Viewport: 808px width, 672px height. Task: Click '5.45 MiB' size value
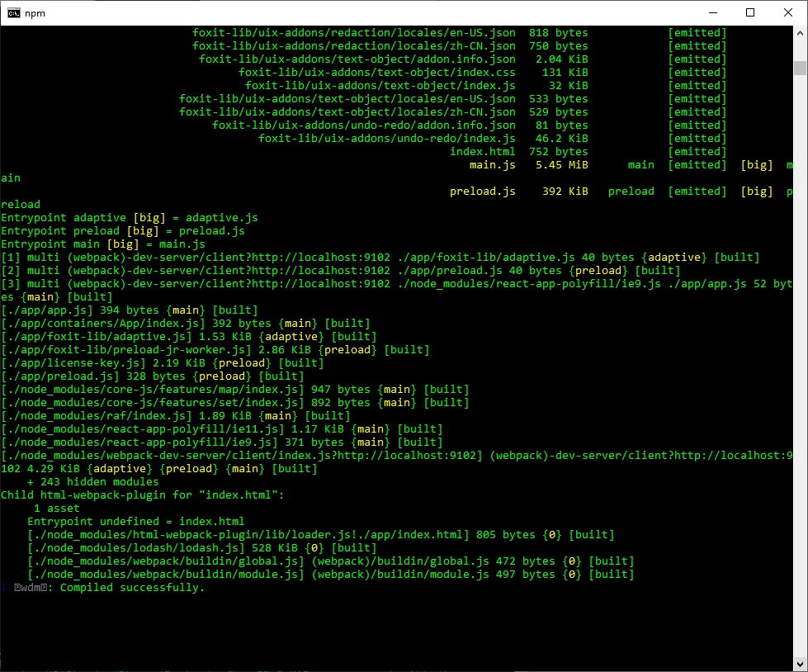pos(562,165)
